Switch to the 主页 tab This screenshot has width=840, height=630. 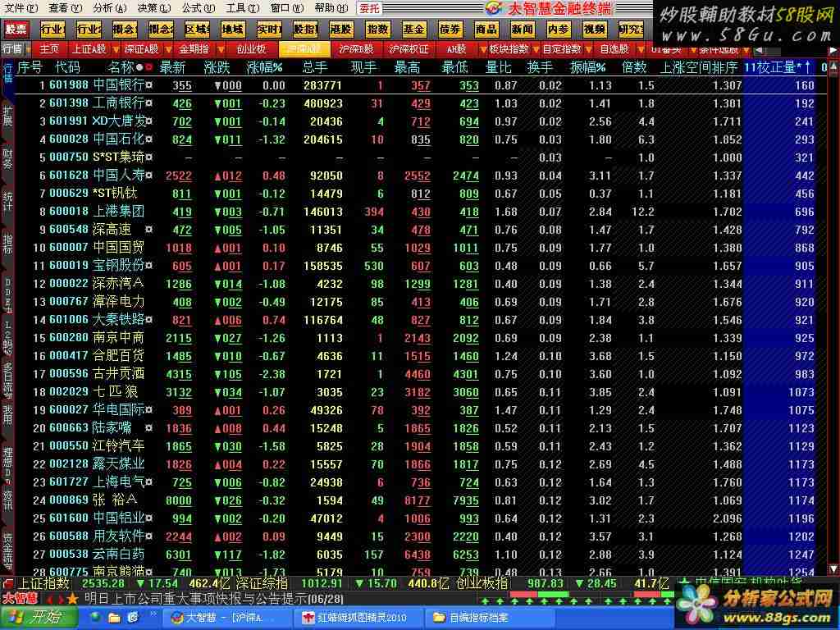(x=48, y=49)
